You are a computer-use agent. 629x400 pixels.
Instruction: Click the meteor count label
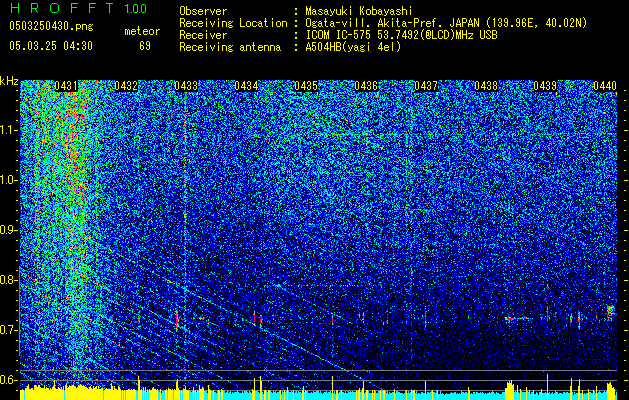[142, 31]
